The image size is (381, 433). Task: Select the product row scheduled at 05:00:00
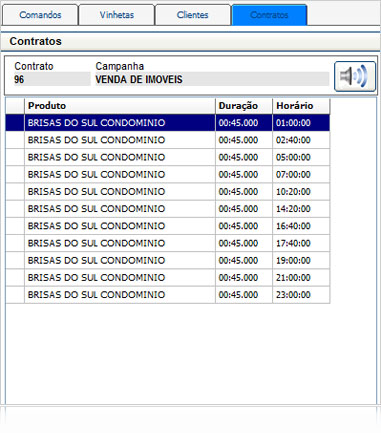tap(168, 157)
